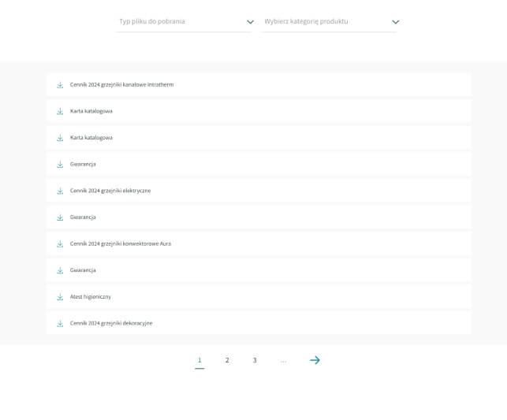
Task: Go to pagination page 3
Action: click(255, 360)
